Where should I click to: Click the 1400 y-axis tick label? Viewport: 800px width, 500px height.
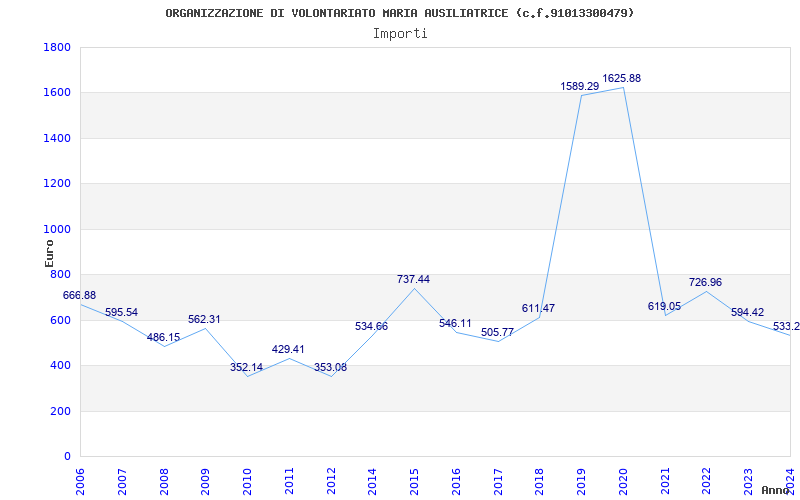tap(57, 138)
